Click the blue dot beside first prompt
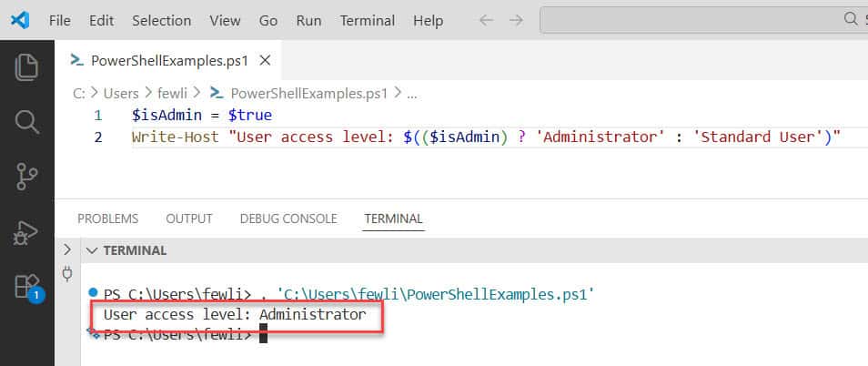Viewport: 868px width, 366px height. [x=93, y=292]
